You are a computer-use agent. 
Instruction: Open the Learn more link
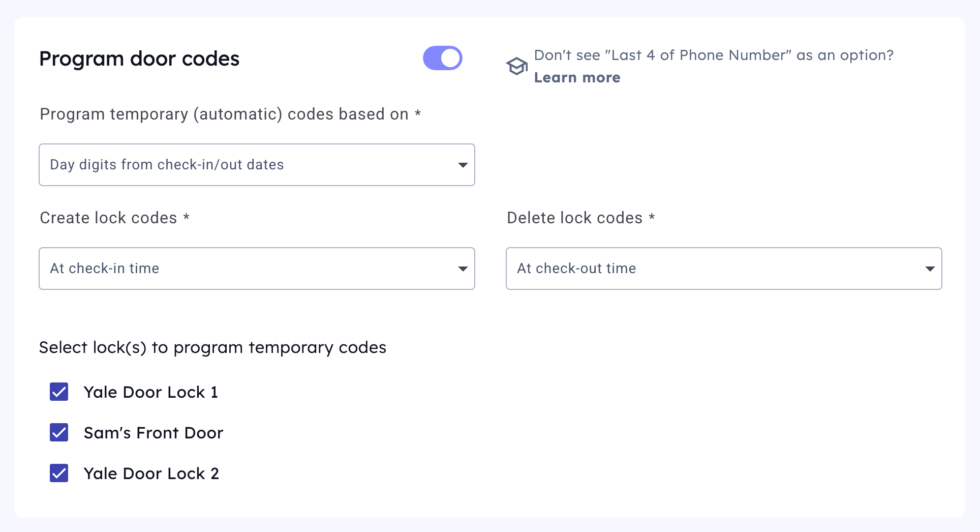click(577, 78)
